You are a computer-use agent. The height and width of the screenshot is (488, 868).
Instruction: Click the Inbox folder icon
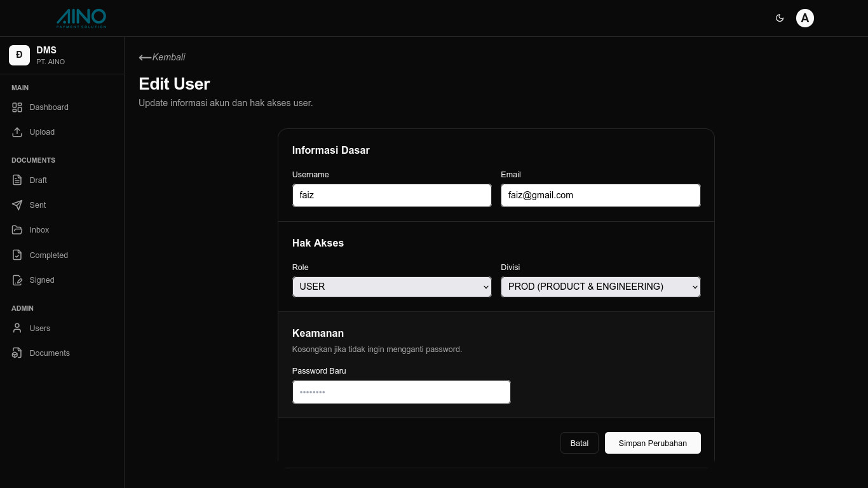click(x=17, y=230)
